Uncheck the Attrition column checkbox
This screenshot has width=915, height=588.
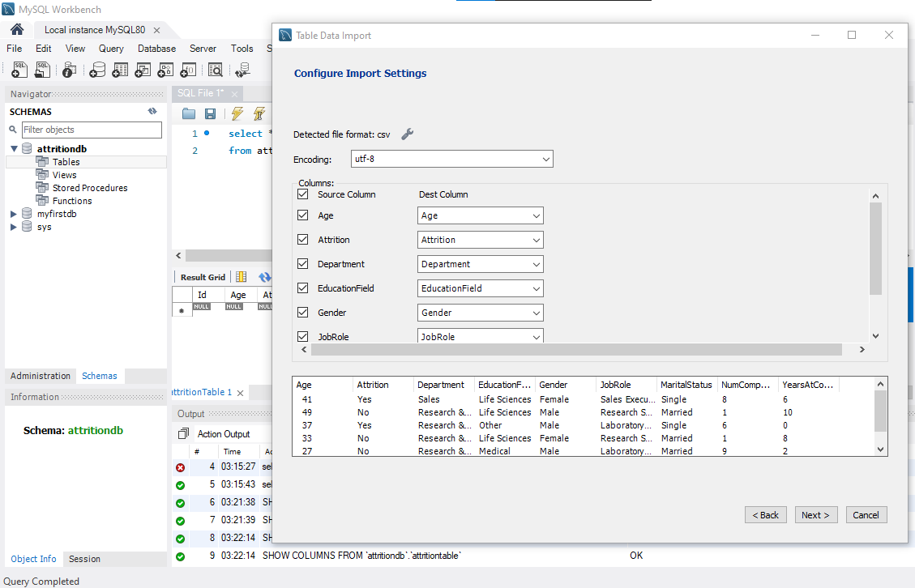click(x=303, y=239)
